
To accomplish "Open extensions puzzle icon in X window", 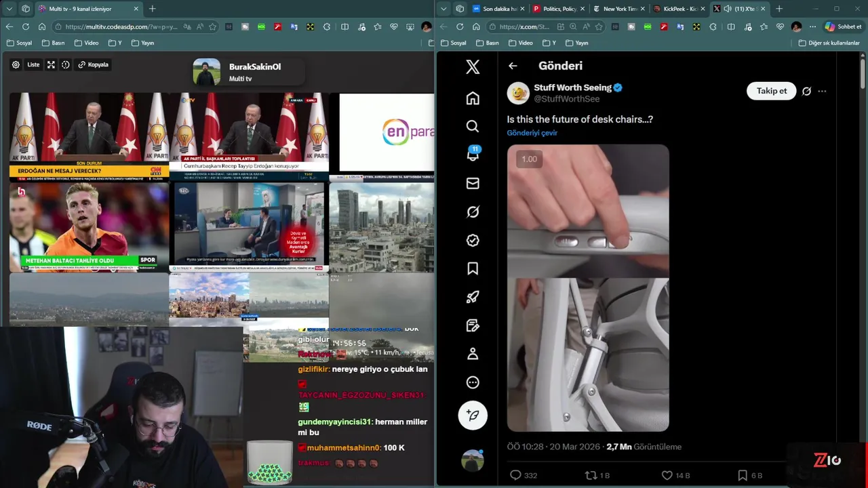I will [713, 26].
